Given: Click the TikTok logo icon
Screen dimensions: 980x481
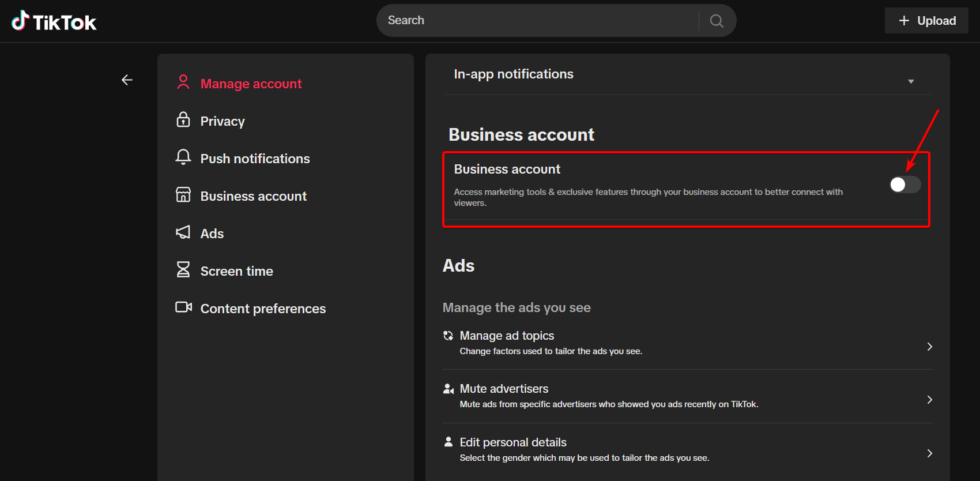Looking at the screenshot, I should pos(20,21).
